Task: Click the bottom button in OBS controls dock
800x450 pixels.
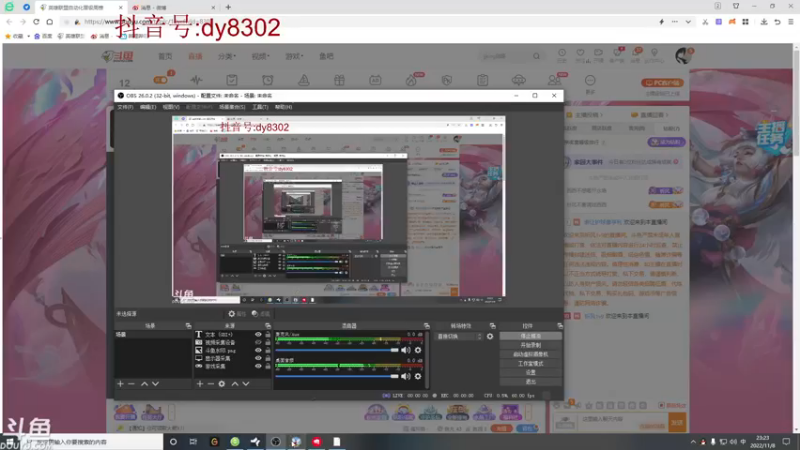Action: [x=531, y=382]
